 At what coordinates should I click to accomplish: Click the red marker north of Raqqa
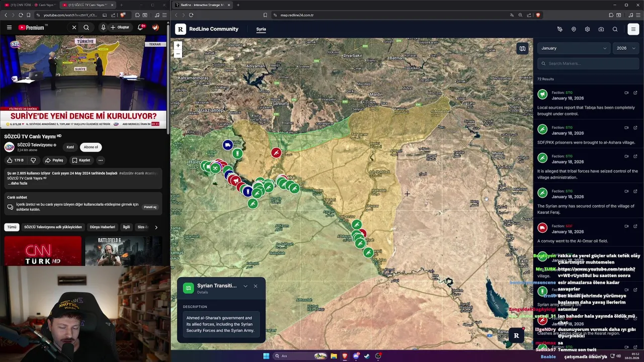coord(276,152)
